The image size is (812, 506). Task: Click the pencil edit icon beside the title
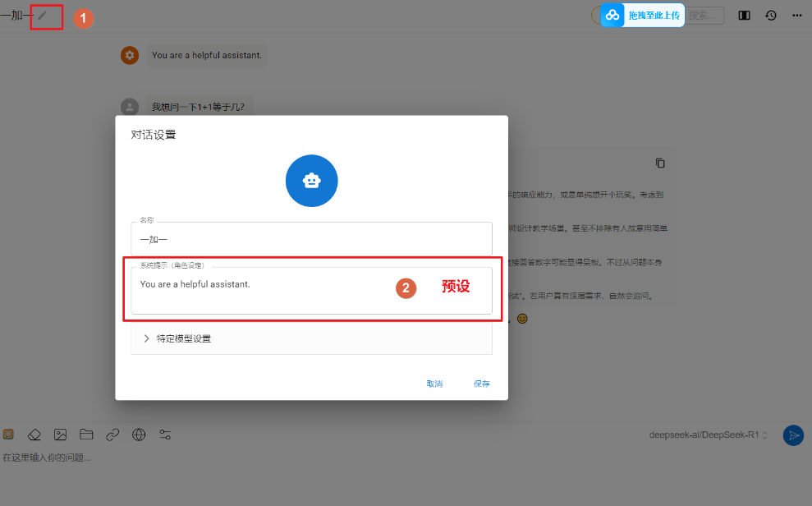tap(43, 16)
